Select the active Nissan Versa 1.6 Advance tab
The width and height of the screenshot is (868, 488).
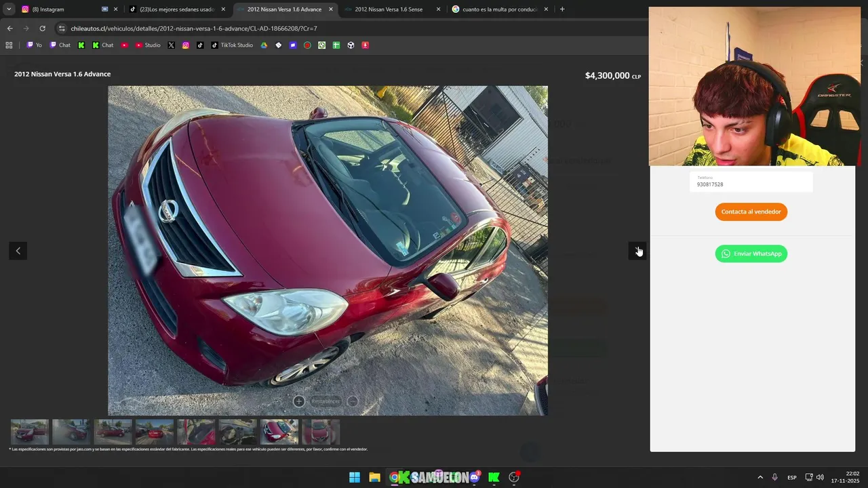click(284, 9)
